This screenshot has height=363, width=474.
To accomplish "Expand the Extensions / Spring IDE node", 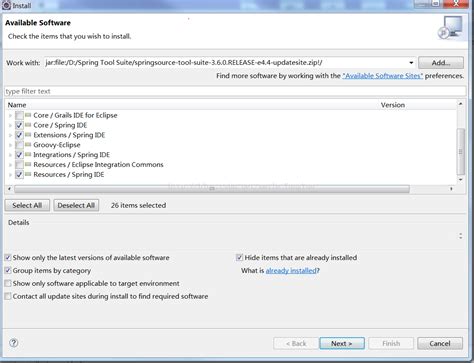I will click(x=10, y=135).
